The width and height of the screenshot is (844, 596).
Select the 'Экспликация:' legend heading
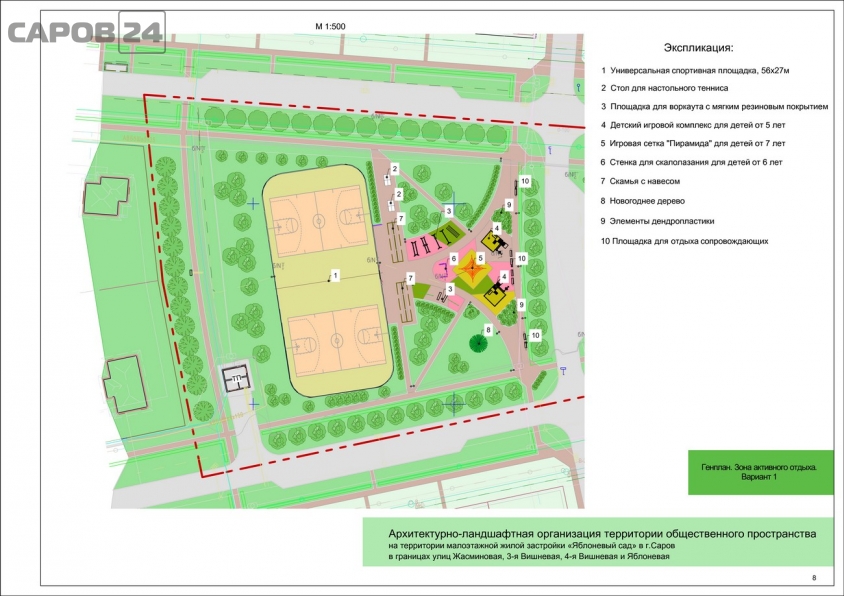(x=699, y=48)
